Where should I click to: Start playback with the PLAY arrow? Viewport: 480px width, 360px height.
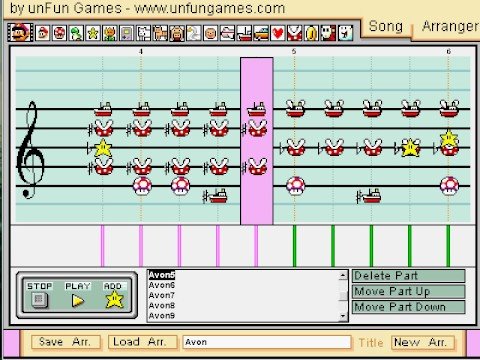[78, 295]
